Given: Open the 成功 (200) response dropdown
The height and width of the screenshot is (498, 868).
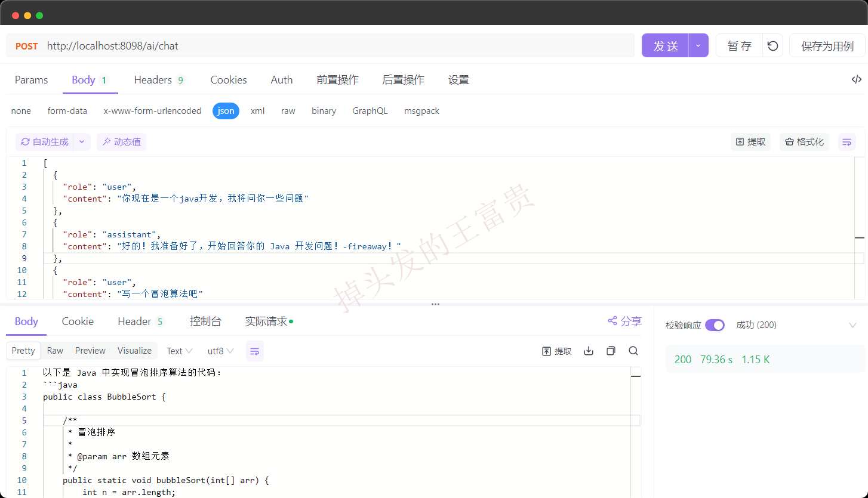Looking at the screenshot, I should point(756,325).
